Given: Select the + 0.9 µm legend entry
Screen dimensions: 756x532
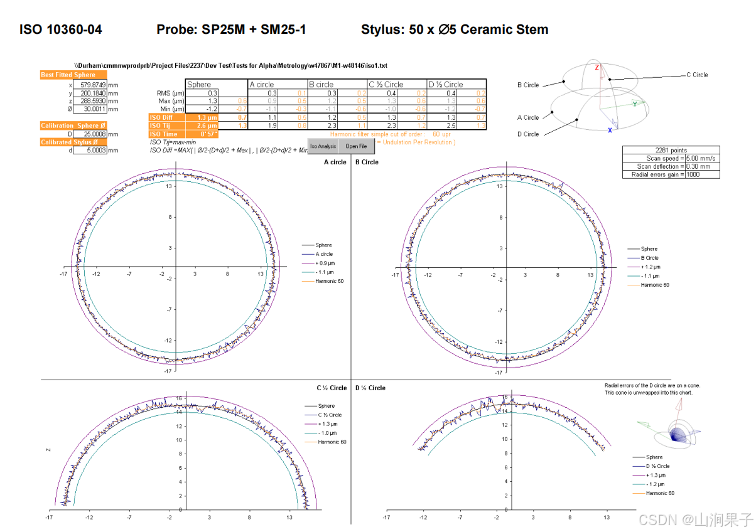Looking at the screenshot, I should tap(318, 263).
